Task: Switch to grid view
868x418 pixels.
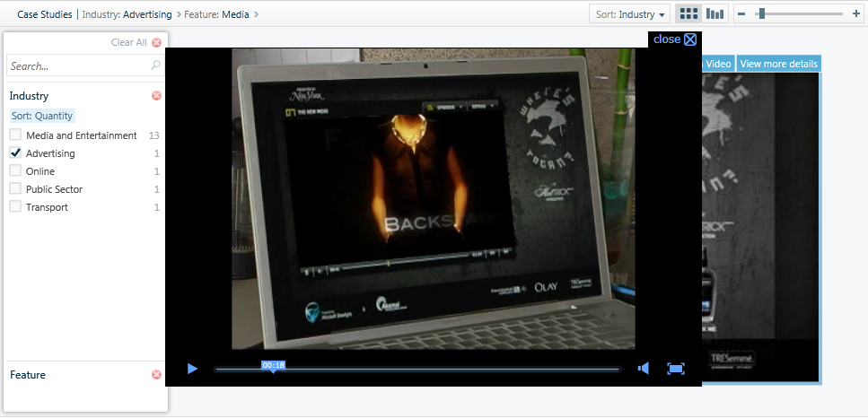Action: pos(688,13)
